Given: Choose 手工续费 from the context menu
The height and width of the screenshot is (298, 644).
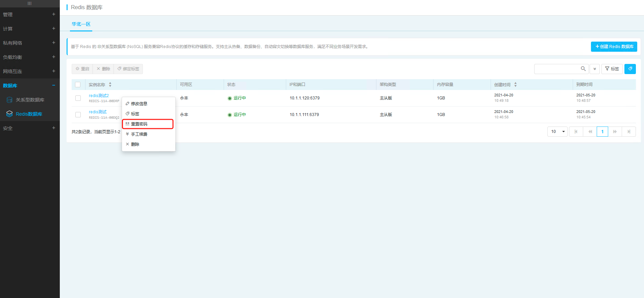Looking at the screenshot, I should pyautogui.click(x=139, y=134).
